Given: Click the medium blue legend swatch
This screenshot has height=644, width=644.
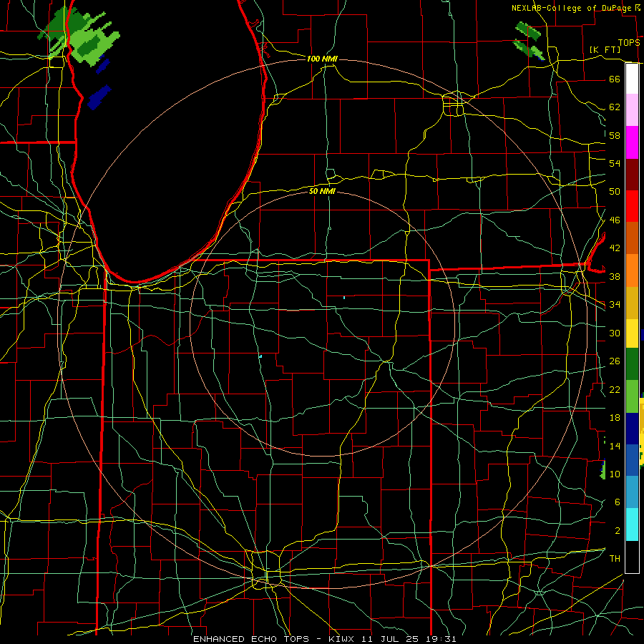Looking at the screenshot, I should point(632,460).
